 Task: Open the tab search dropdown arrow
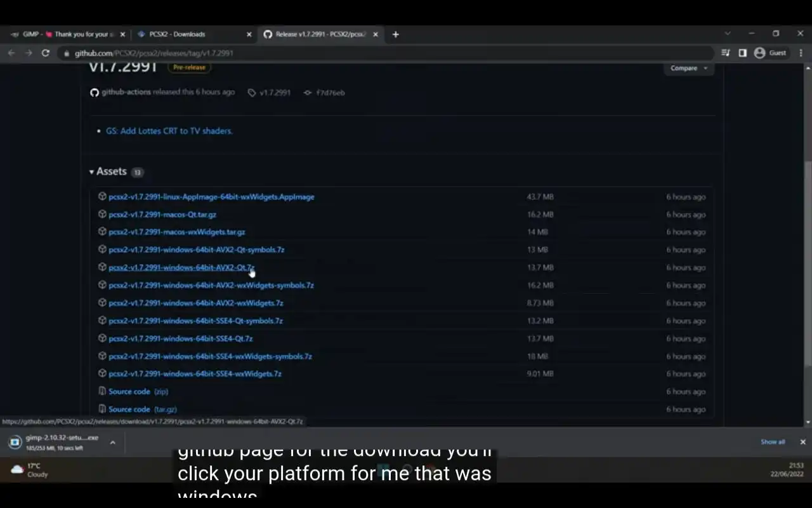[728, 34]
